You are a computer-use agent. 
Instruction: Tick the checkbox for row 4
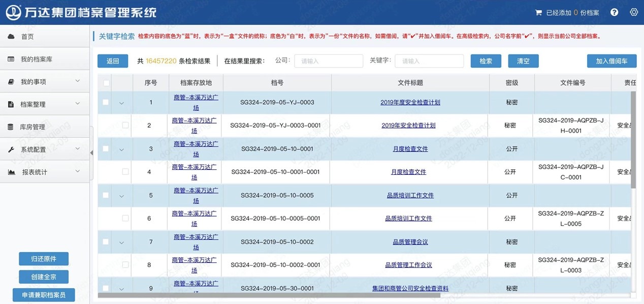125,172
